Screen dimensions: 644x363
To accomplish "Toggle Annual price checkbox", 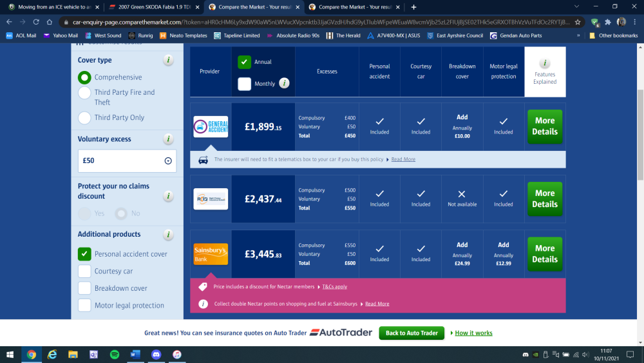I will (244, 62).
